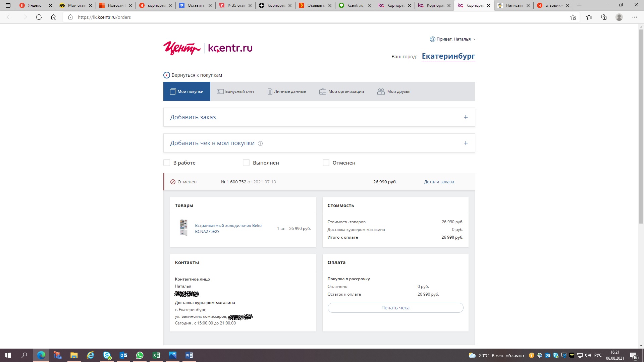This screenshot has width=644, height=362.
Task: Check the Выполнен filter
Action: click(246, 163)
